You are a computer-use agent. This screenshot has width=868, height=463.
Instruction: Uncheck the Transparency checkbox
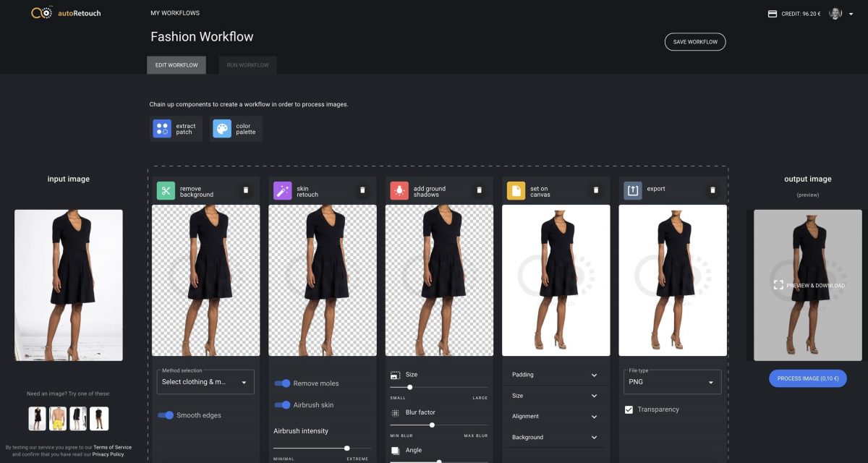coord(629,409)
